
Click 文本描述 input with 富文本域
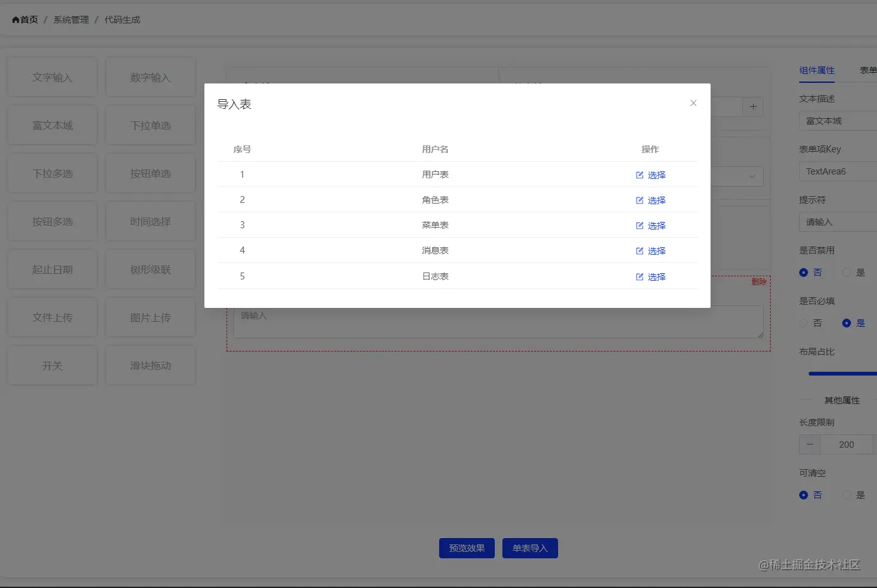pyautogui.click(x=838, y=121)
